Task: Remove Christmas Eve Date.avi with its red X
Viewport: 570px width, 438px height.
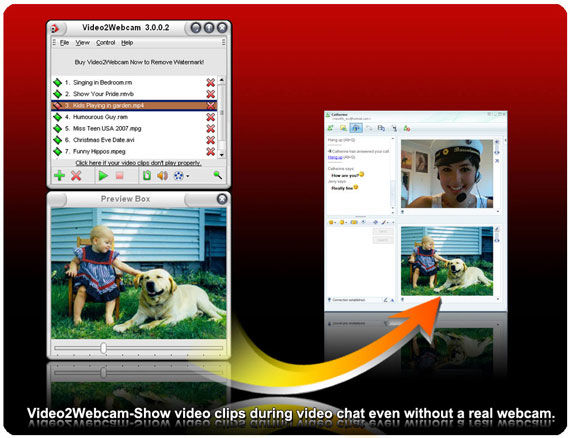Action: [210, 140]
